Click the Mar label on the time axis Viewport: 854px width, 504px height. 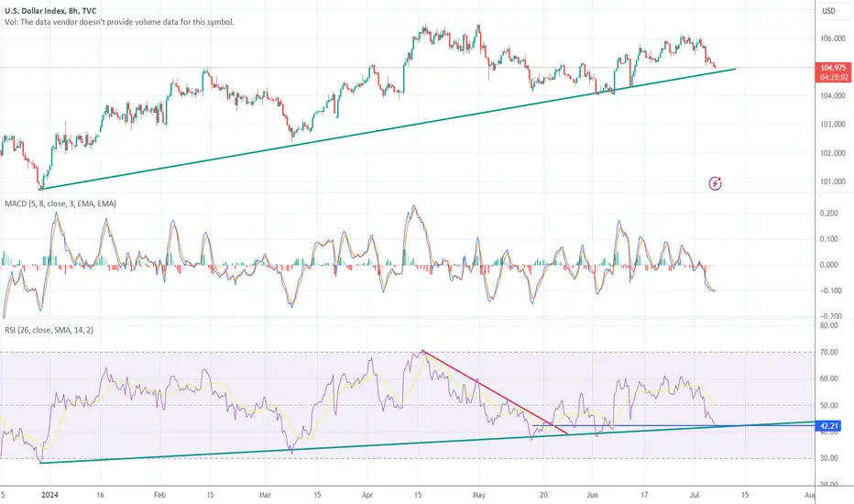pos(265,495)
